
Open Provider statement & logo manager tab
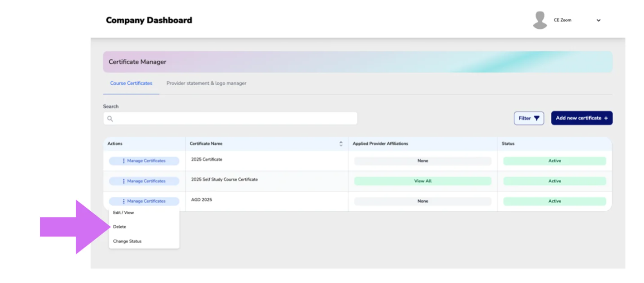coord(206,83)
